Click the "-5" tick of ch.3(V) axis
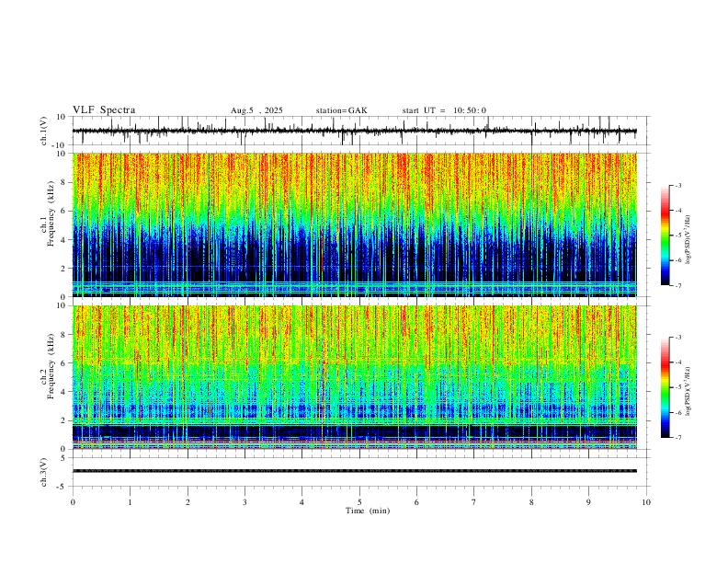 (63, 487)
